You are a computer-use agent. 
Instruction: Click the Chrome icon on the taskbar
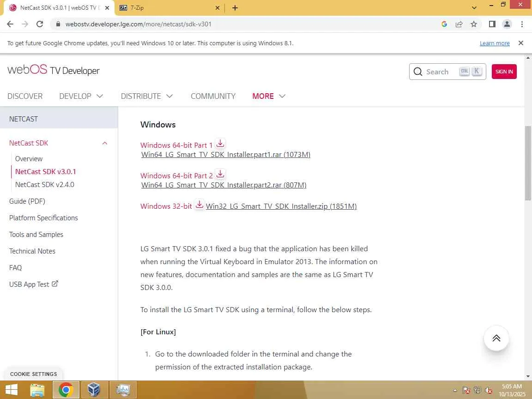66,390
